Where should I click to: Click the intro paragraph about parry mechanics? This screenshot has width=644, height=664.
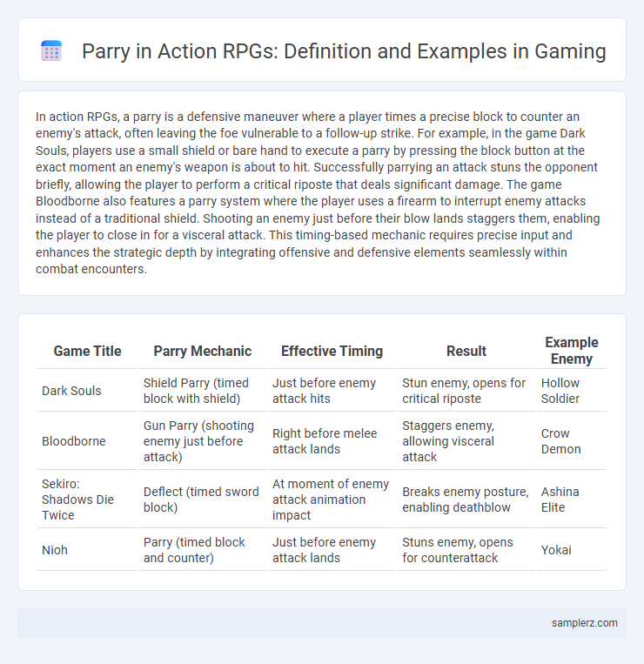point(318,192)
